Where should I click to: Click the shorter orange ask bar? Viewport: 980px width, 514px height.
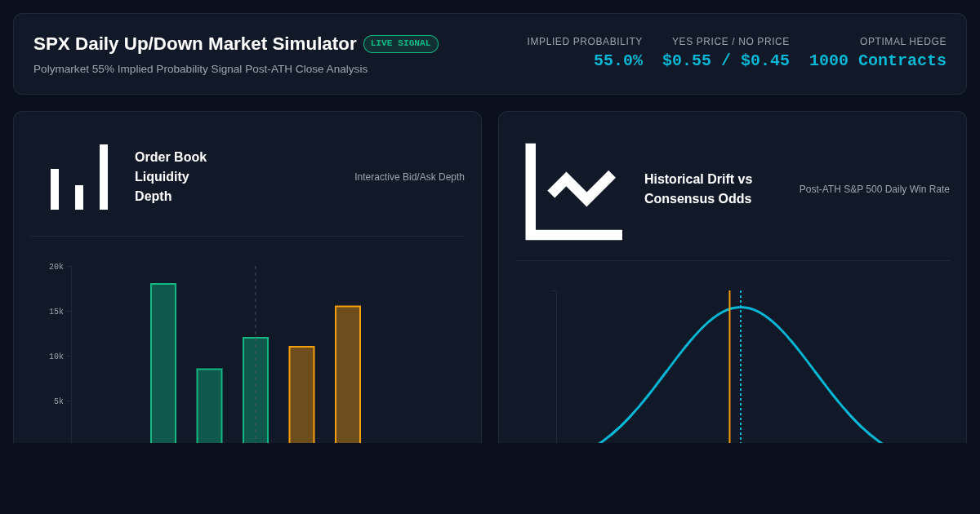pos(301,395)
